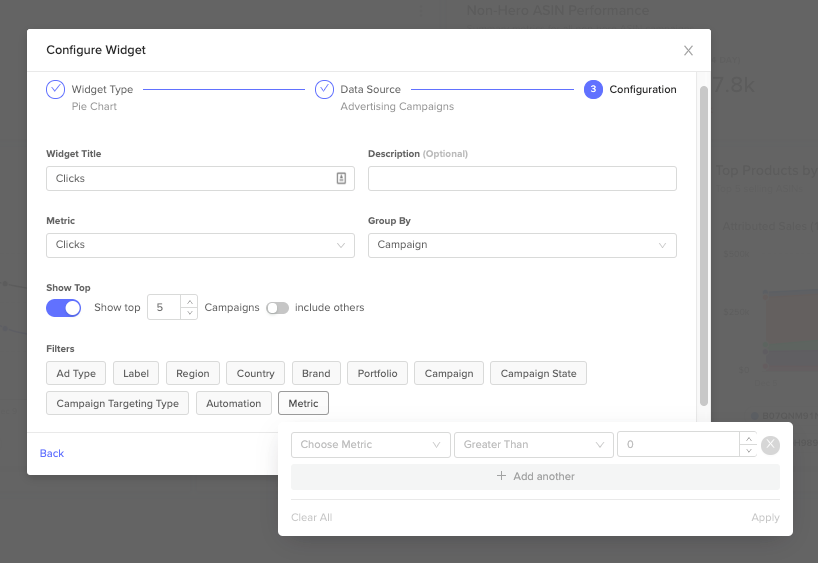Click the Configuration step number 3
The image size is (818, 563).
pyautogui.click(x=593, y=89)
